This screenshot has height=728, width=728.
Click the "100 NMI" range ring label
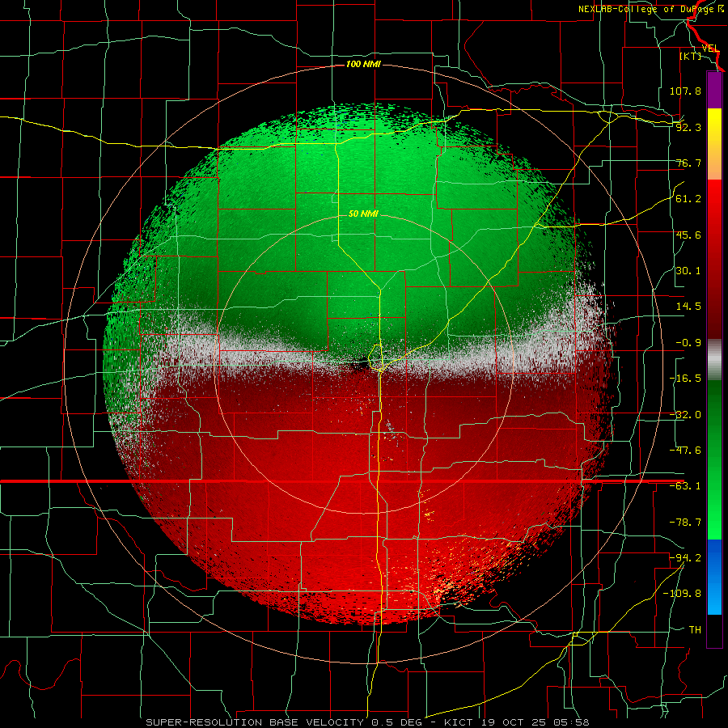coord(363,64)
